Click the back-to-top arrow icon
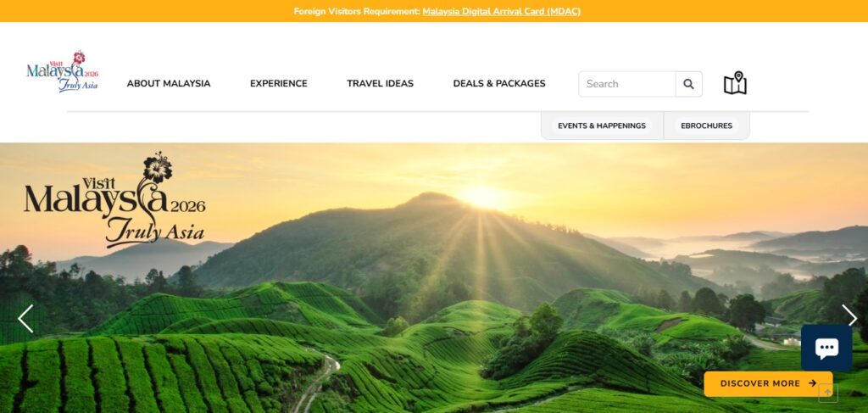This screenshot has height=413, width=868. click(828, 393)
